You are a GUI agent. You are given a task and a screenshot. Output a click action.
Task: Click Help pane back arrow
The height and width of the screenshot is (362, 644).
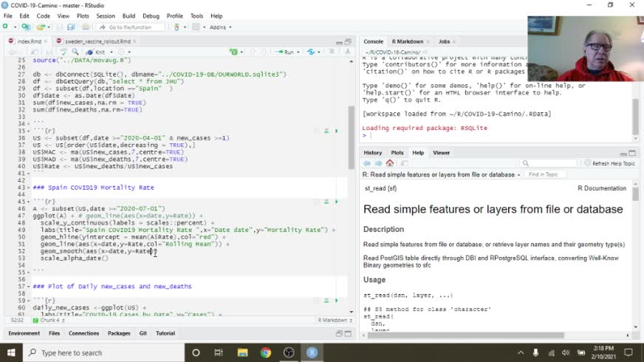click(x=367, y=163)
